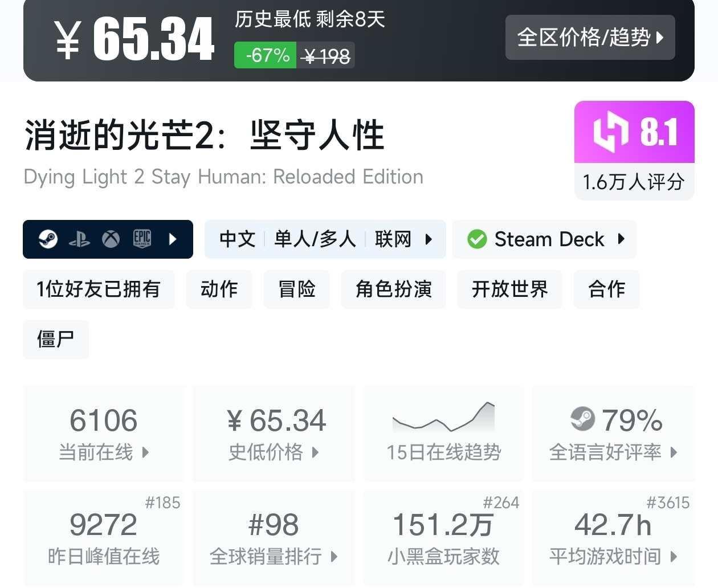Select the 开放世界 genre tag
Image resolution: width=718 pixels, height=588 pixels.
pyautogui.click(x=509, y=289)
